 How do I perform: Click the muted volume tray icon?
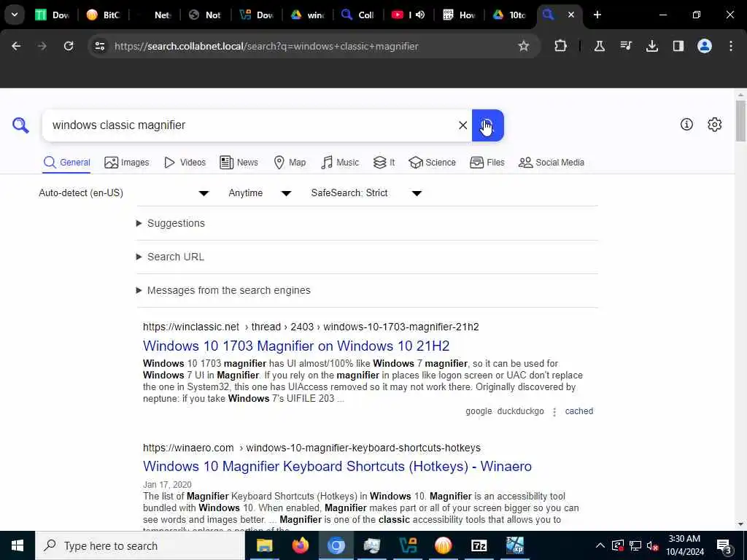tap(653, 545)
